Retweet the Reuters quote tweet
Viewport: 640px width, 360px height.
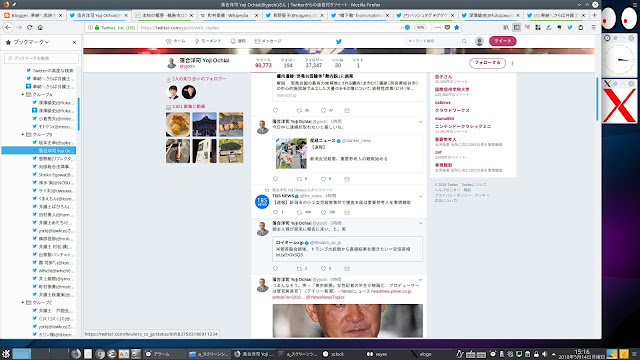(299, 268)
